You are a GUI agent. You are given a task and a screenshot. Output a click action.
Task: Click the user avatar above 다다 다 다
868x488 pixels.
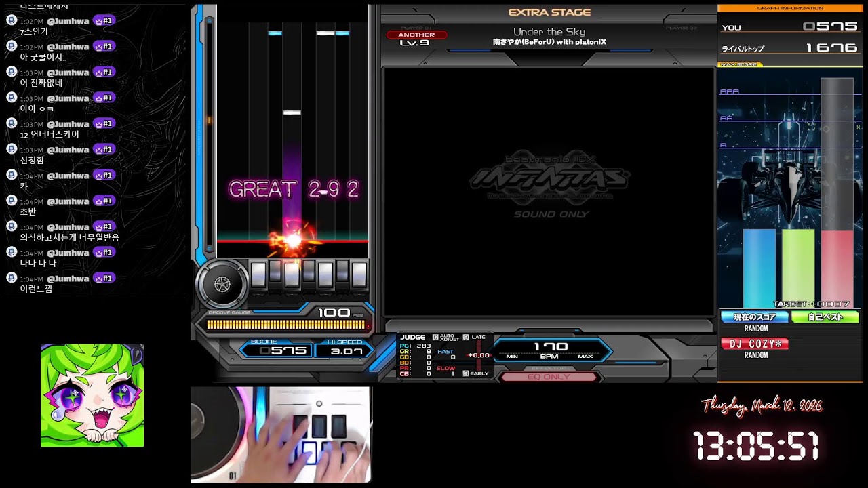point(11,253)
